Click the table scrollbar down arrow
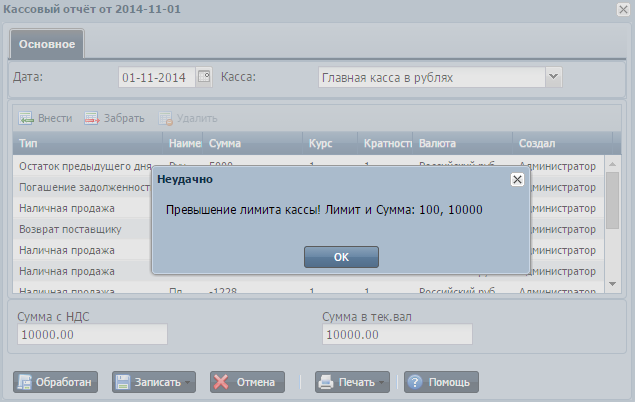Viewport: 635px width, 402px height. pyautogui.click(x=612, y=284)
